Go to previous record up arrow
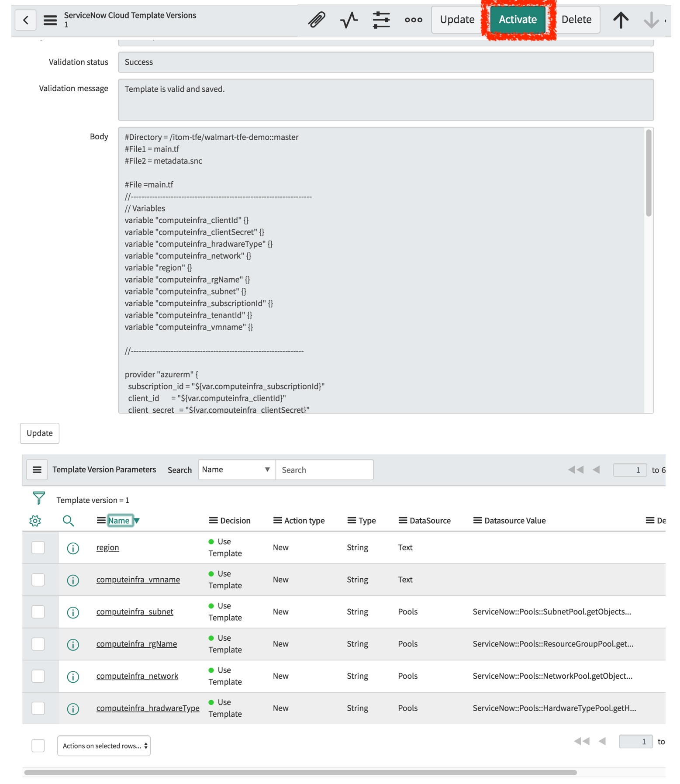Screen dimensions: 680x784 621,20
